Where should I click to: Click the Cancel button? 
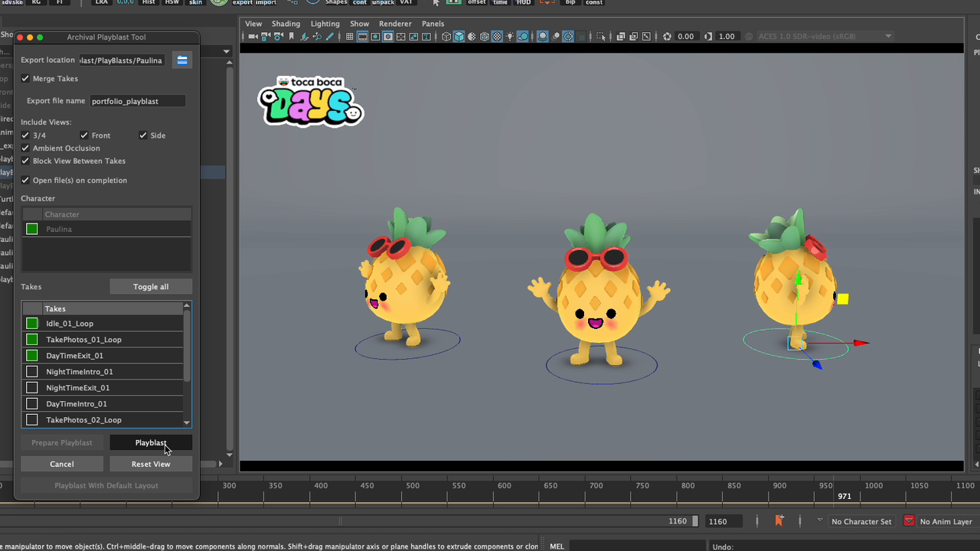[61, 464]
